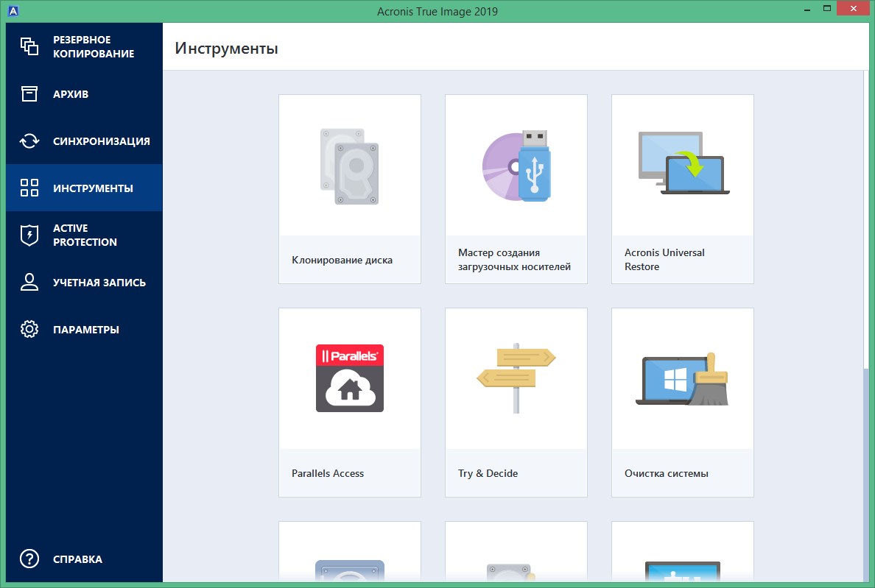Open Учетная запись using the person icon
Screen dimensions: 875x588
29,282
